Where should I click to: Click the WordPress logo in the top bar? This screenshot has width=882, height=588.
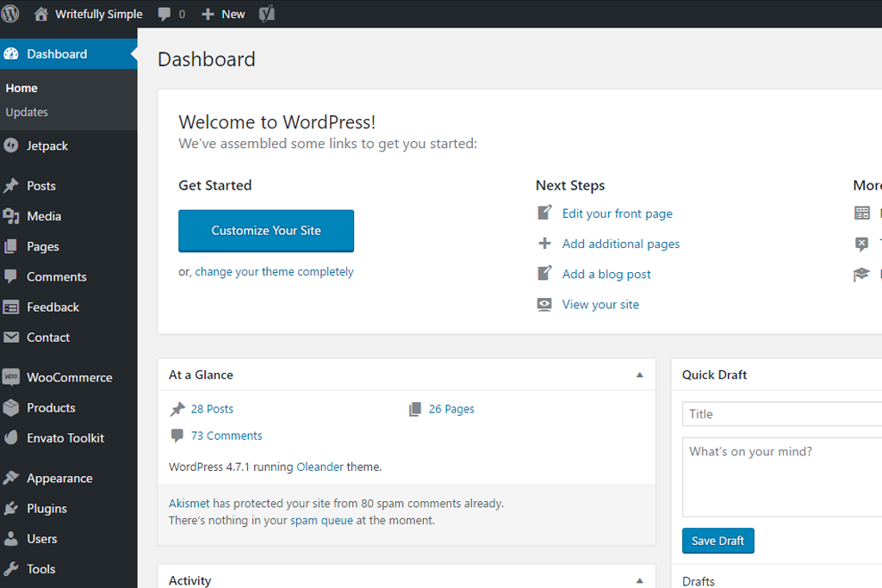(9, 14)
